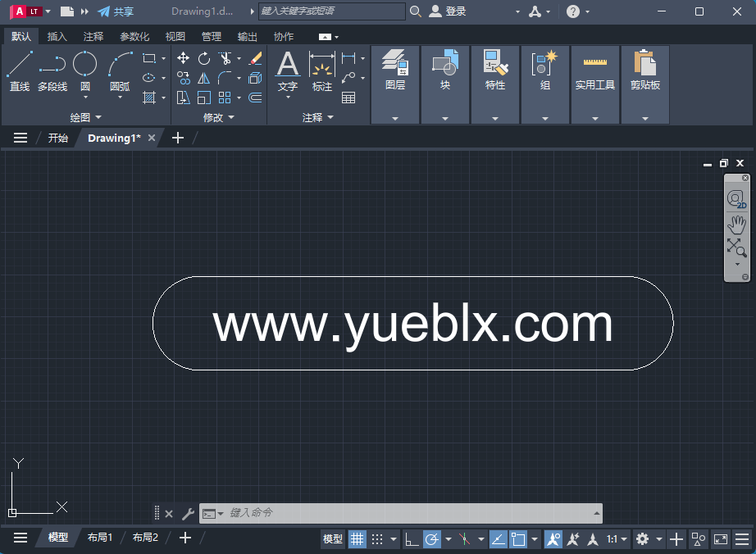Click the Rotate tool icon
The image size is (756, 554).
[x=204, y=58]
